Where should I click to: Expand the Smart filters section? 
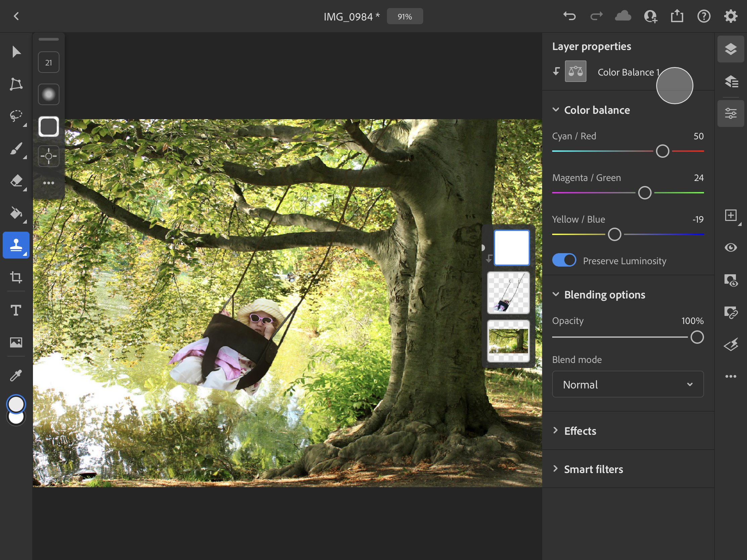556,469
